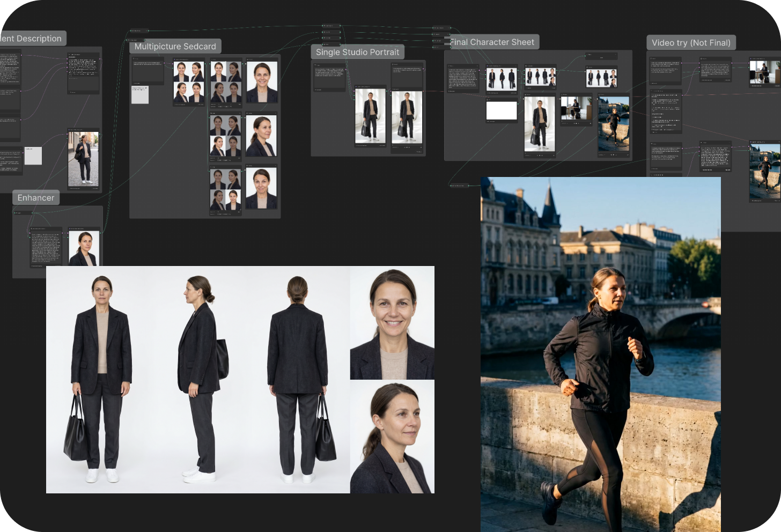Open standing studio woman thumbnail in Final Character Sheet

coord(540,124)
